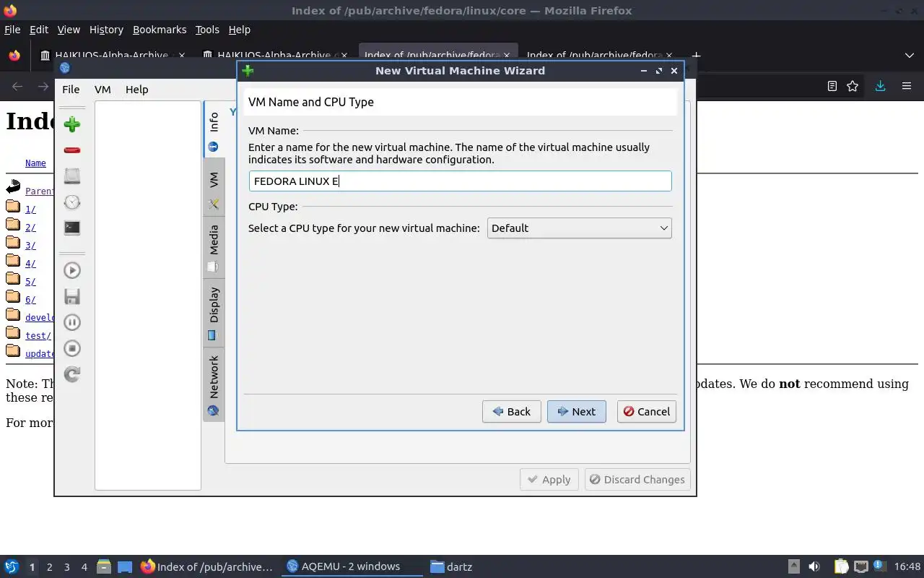Start VM with the play icon
The width and height of the screenshot is (924, 578).
(72, 270)
